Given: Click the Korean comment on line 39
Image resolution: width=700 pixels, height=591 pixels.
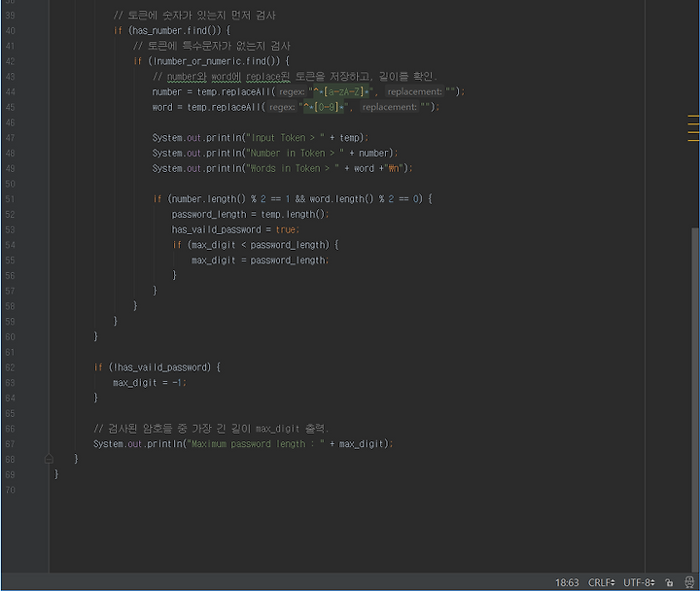Looking at the screenshot, I should tap(194, 16).
